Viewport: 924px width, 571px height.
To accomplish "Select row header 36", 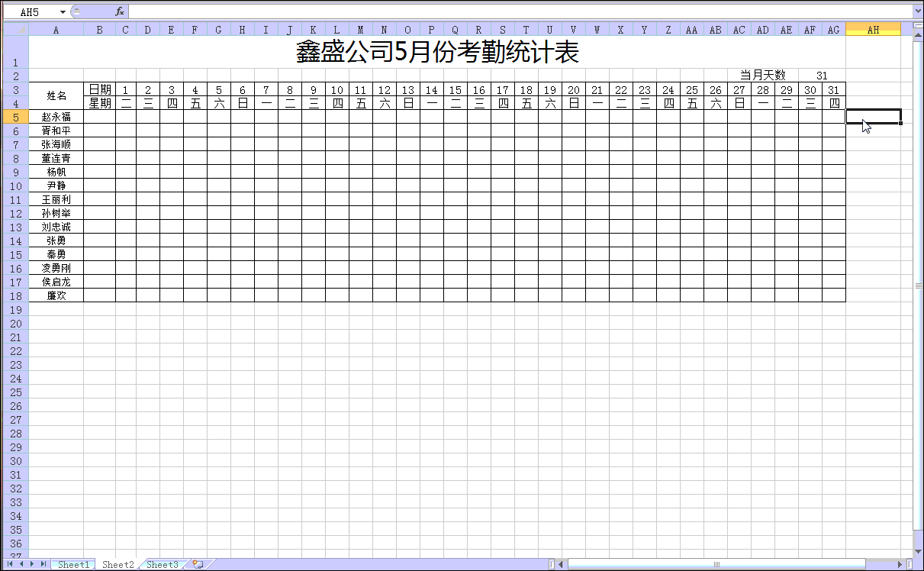I will (x=14, y=543).
